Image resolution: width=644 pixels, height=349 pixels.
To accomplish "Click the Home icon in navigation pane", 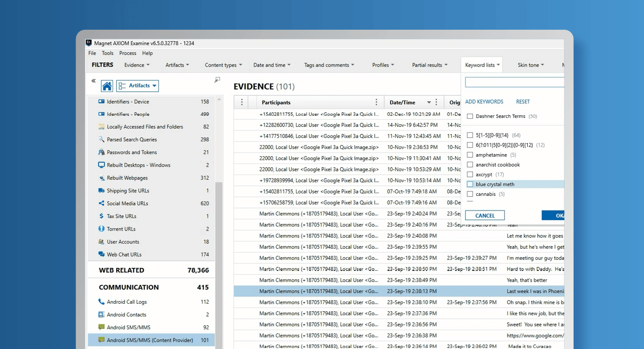I will click(107, 86).
